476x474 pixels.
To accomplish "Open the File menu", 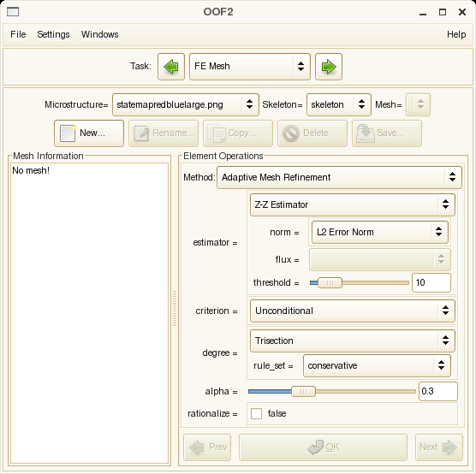I will [18, 34].
